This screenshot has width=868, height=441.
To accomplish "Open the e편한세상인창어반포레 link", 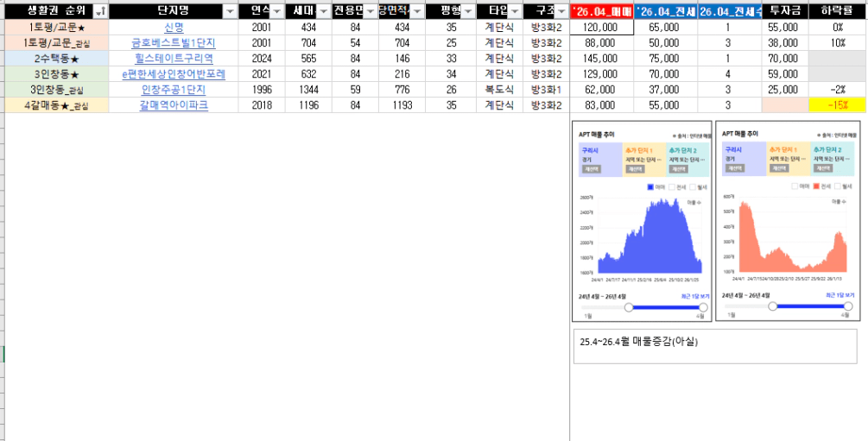I will pyautogui.click(x=174, y=74).
